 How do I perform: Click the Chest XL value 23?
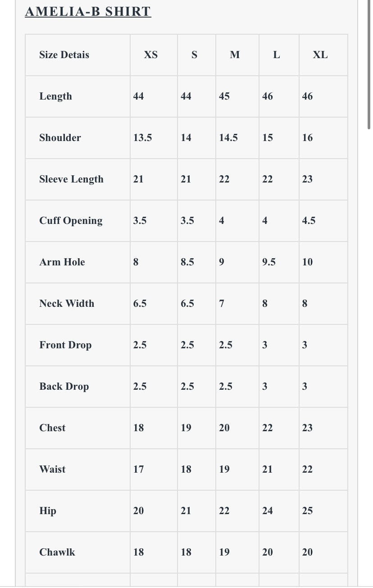[x=307, y=428]
